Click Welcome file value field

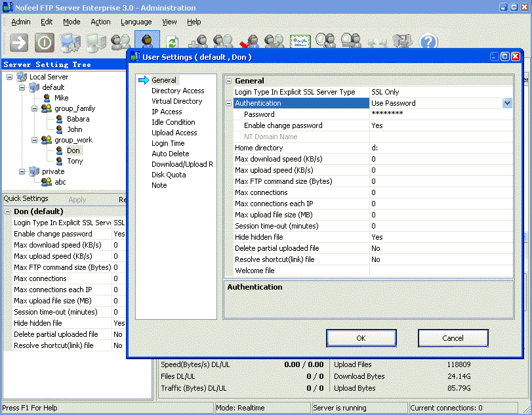click(441, 271)
